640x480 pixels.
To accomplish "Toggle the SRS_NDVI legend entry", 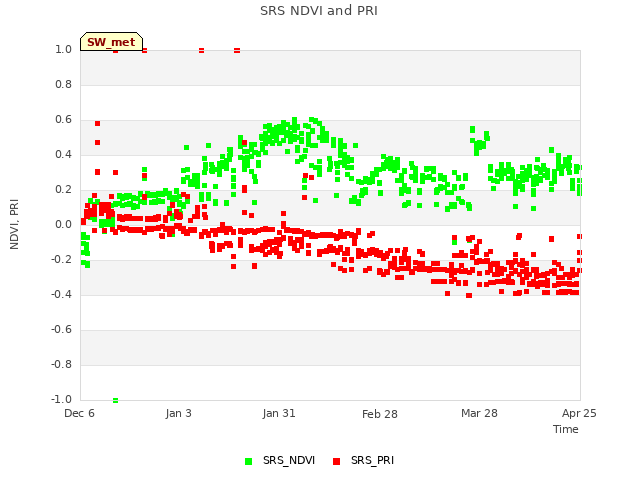I will tap(280, 460).
